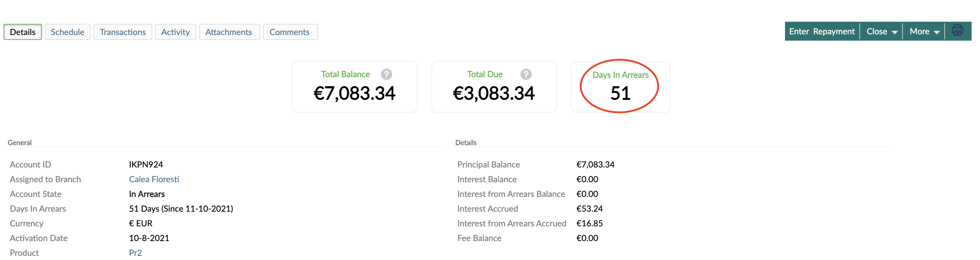Click the Days In Arrears card
Screen dimensions: 980x260
(x=620, y=87)
